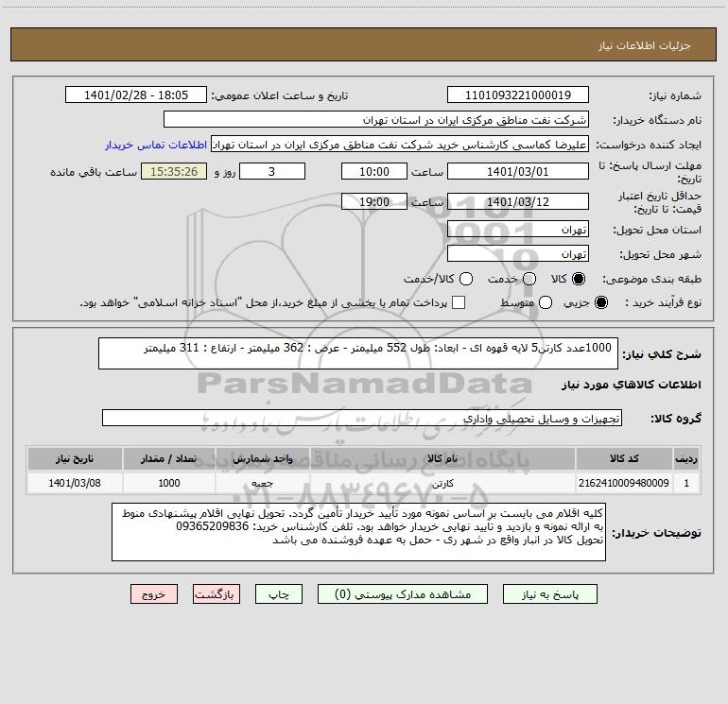Click the استان محل تحویل field

tap(518, 230)
